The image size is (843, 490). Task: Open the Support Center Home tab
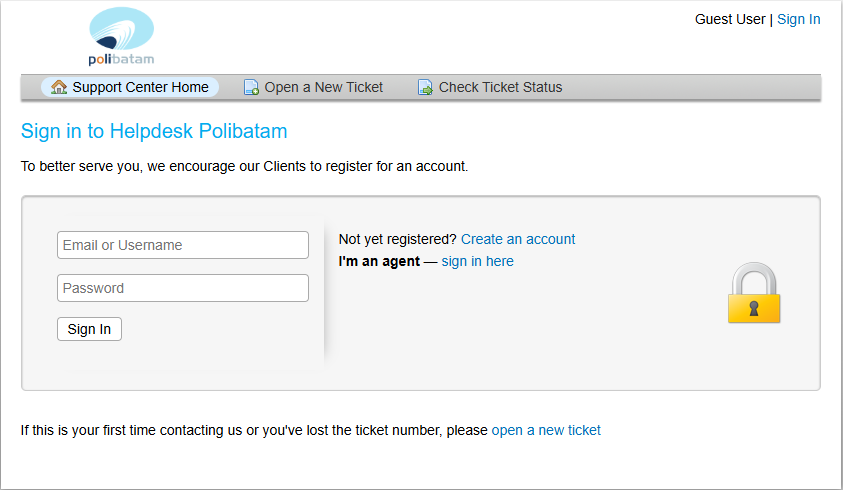click(x=140, y=87)
